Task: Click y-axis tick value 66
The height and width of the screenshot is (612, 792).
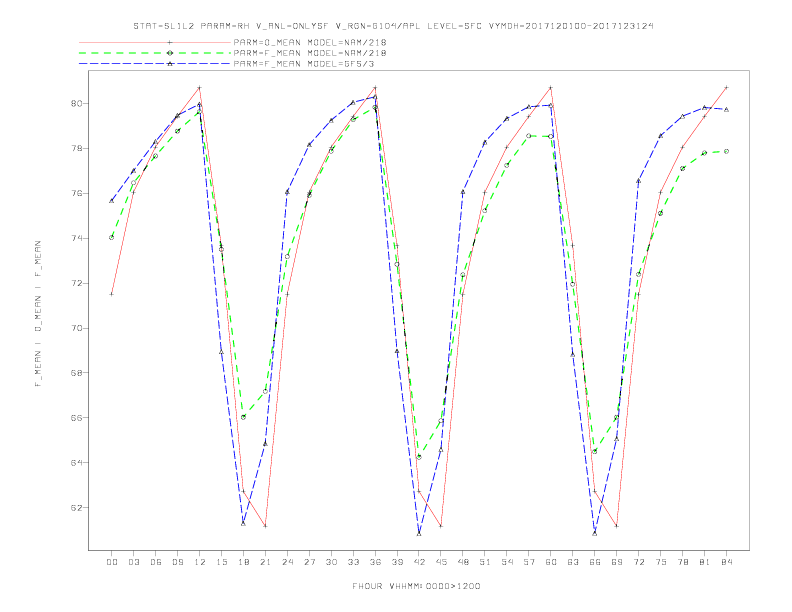Action: click(76, 418)
